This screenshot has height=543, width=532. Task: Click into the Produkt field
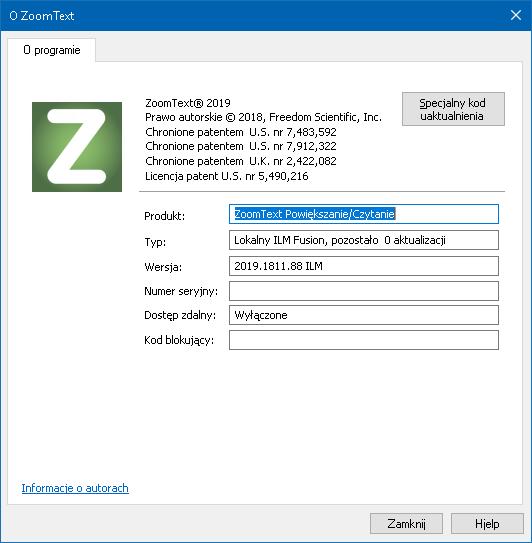(364, 214)
